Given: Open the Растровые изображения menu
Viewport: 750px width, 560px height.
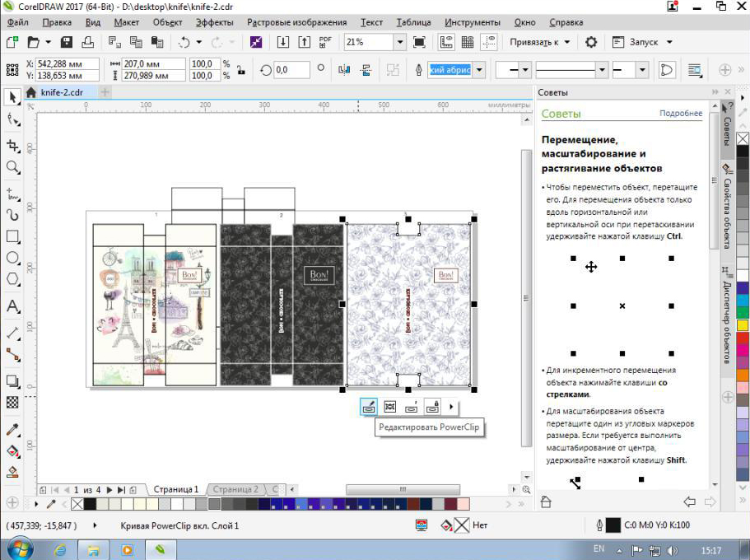Looking at the screenshot, I should tap(296, 22).
